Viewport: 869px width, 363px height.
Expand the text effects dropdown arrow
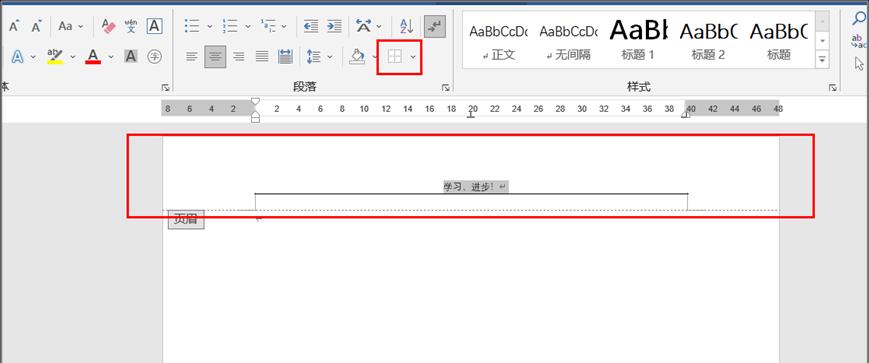pos(33,57)
